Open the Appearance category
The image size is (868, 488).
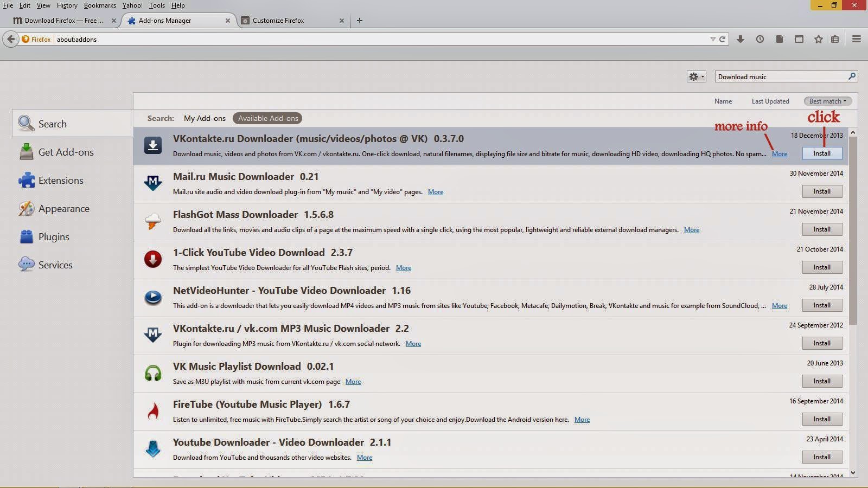pyautogui.click(x=73, y=208)
